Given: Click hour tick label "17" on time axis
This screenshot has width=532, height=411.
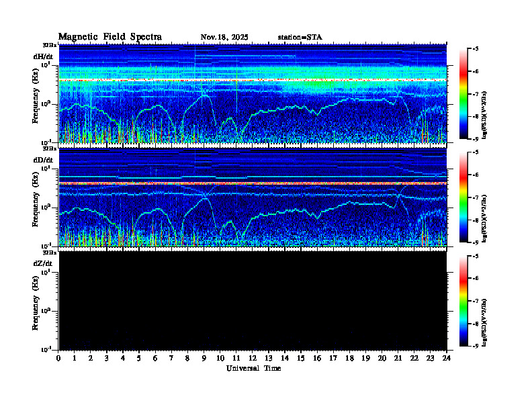Looking at the screenshot, I should pos(333,359).
